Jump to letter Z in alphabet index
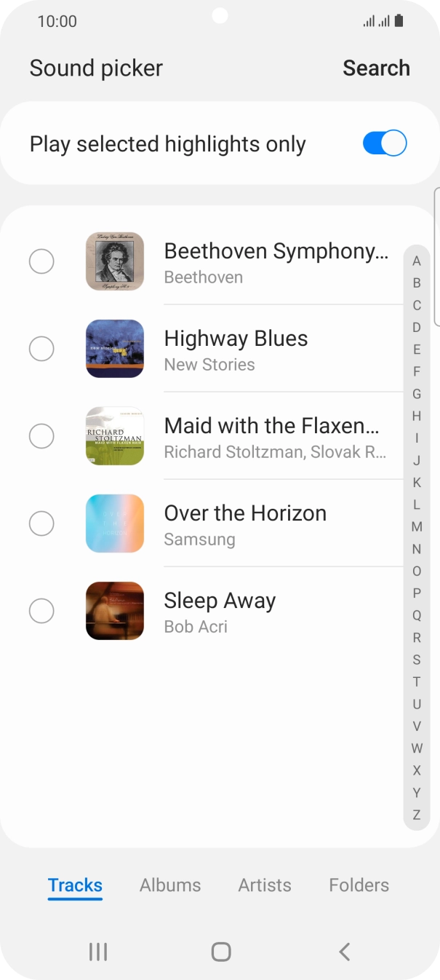This screenshot has height=980, width=440. pyautogui.click(x=416, y=815)
